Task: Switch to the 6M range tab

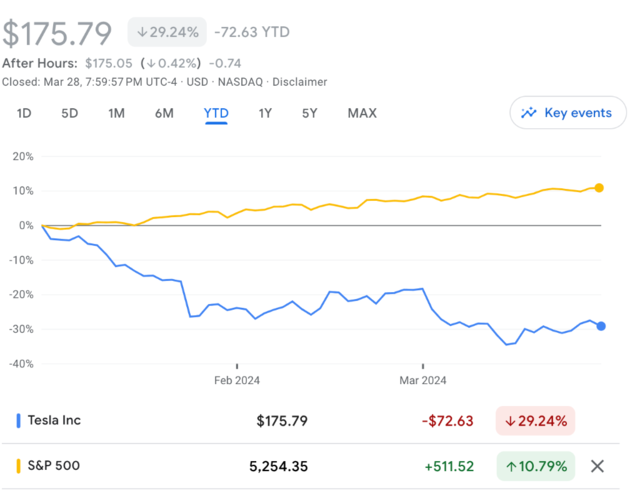Action: 164,113
